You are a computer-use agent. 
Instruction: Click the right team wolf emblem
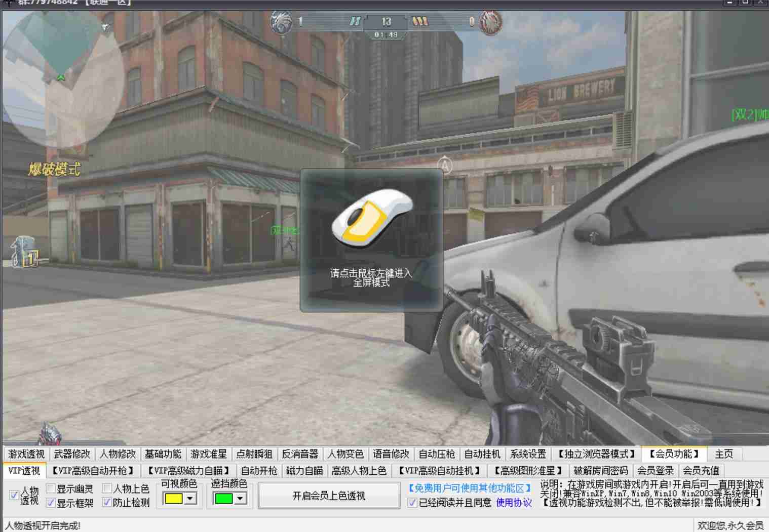(490, 22)
